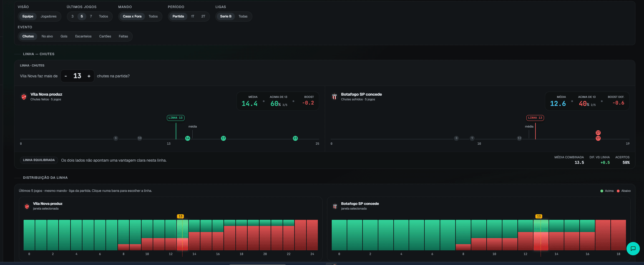The width and height of the screenshot is (644, 265).
Task: Click Vila Nova média value 14.4
Action: click(x=250, y=104)
